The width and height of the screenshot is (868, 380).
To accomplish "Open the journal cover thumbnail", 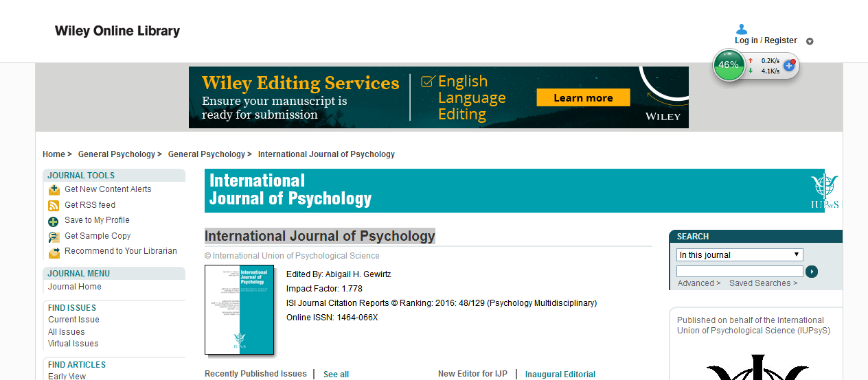I will pos(239,309).
